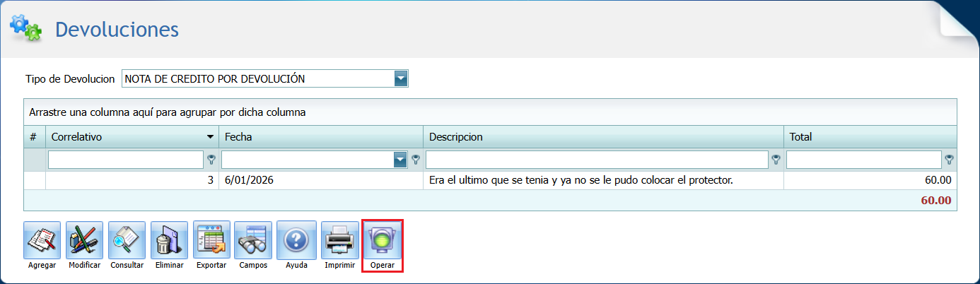Focus the Descripcion filter input

(597, 160)
